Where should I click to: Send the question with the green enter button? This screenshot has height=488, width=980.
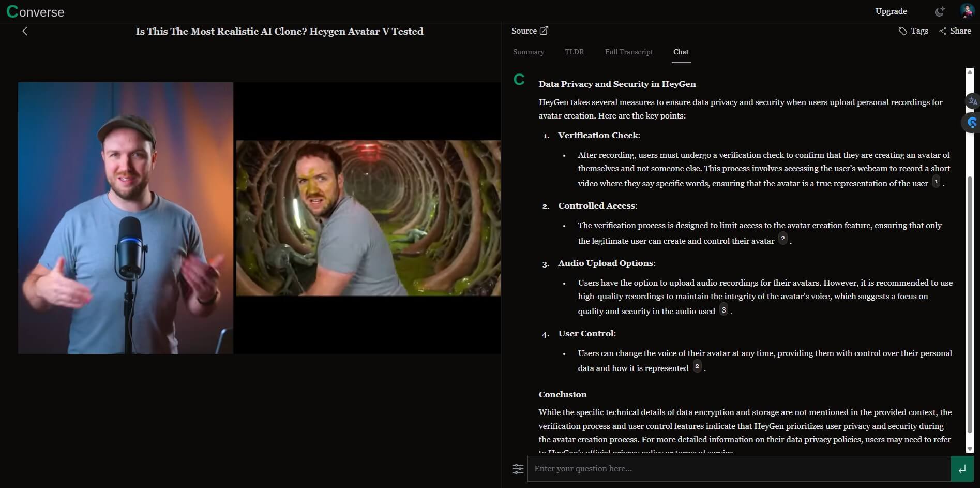coord(962,469)
